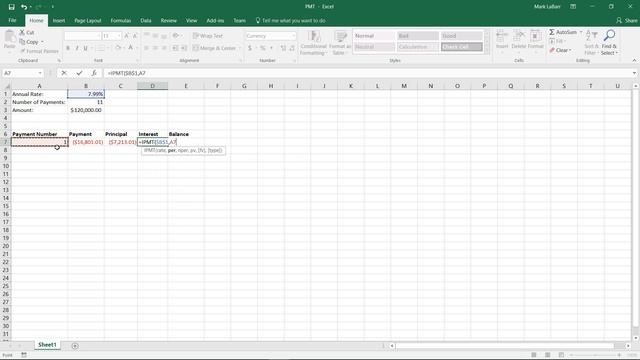Click the Save icon in title bar
The image size is (640, 360).
click(11, 7)
